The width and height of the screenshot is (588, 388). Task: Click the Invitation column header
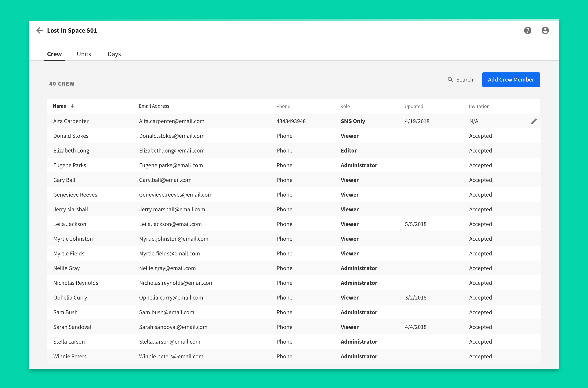tap(479, 106)
